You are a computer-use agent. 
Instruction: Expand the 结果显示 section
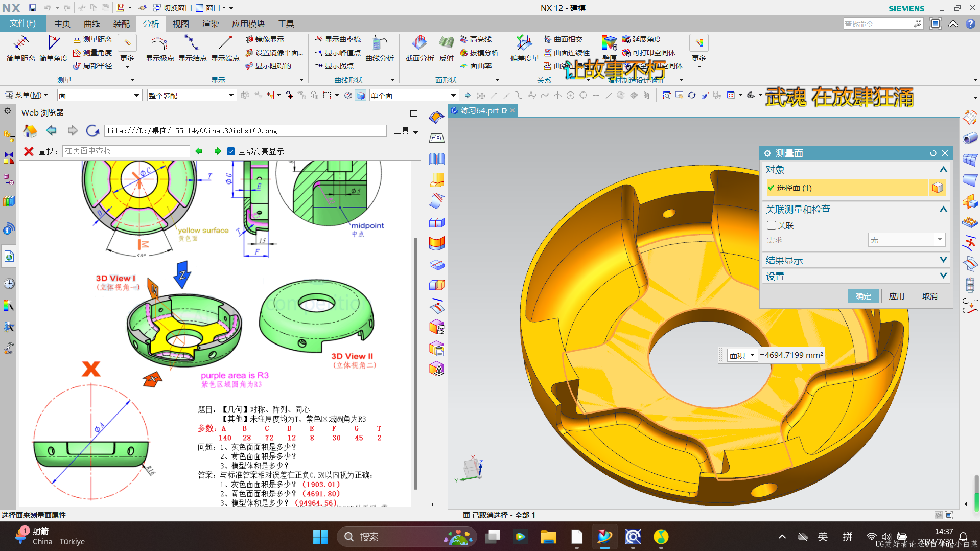coord(856,260)
